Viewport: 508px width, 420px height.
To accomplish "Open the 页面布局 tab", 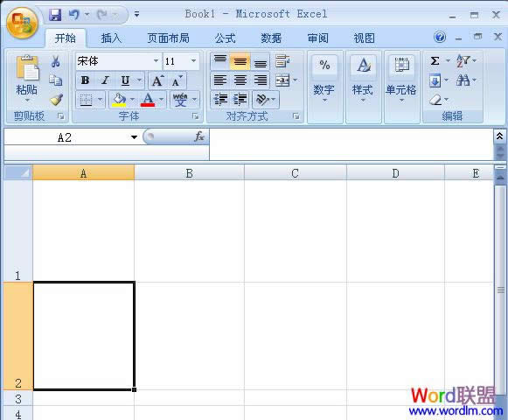I will [168, 38].
